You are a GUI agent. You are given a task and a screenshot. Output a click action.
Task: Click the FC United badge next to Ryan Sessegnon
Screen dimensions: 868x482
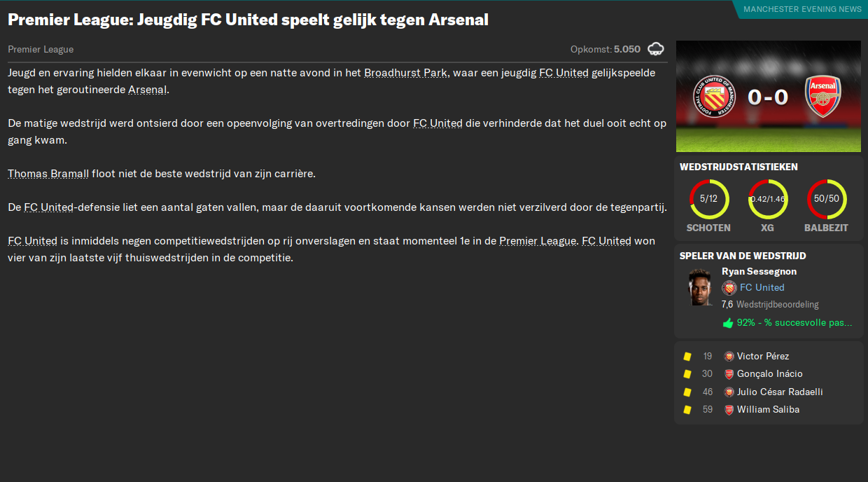(x=728, y=287)
